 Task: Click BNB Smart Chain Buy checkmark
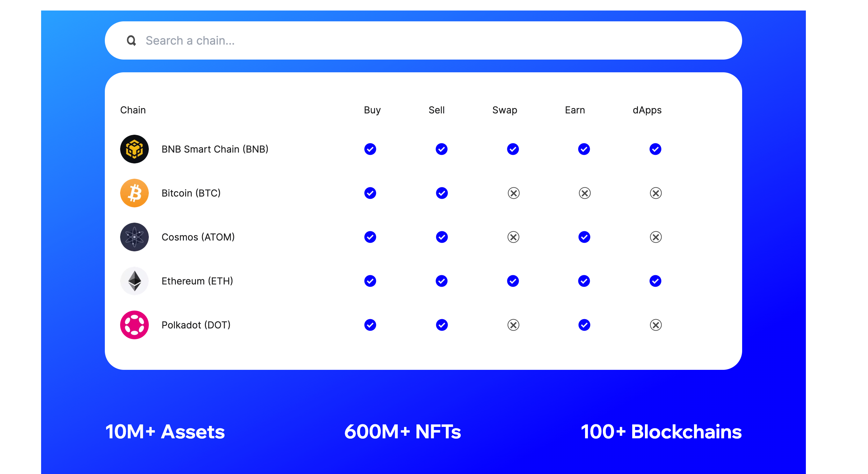click(x=370, y=149)
